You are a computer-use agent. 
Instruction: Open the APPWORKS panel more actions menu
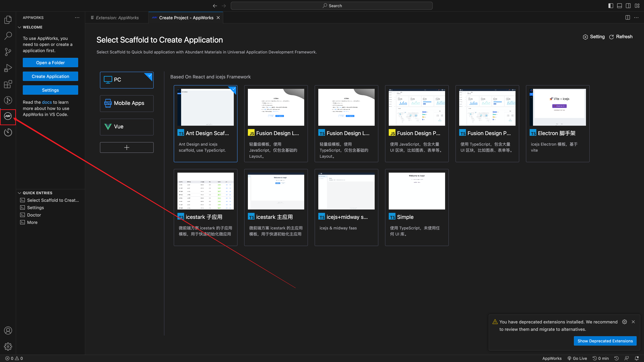pos(77,17)
